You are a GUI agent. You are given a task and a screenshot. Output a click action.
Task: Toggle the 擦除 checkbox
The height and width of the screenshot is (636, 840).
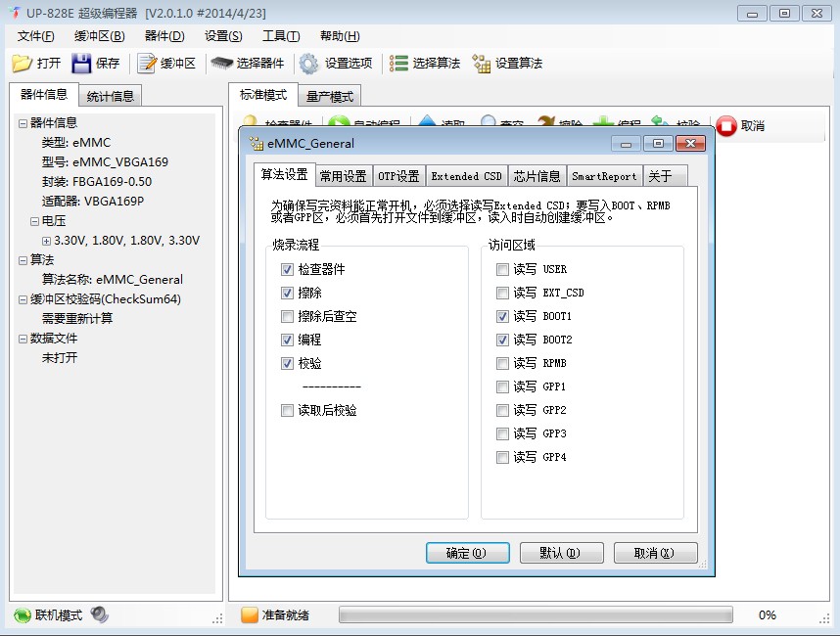pos(287,293)
